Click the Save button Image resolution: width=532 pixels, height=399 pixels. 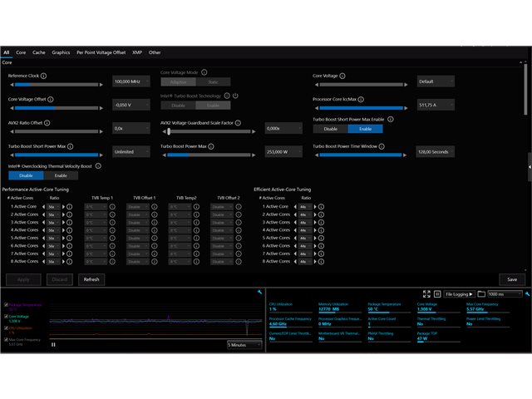click(x=512, y=279)
